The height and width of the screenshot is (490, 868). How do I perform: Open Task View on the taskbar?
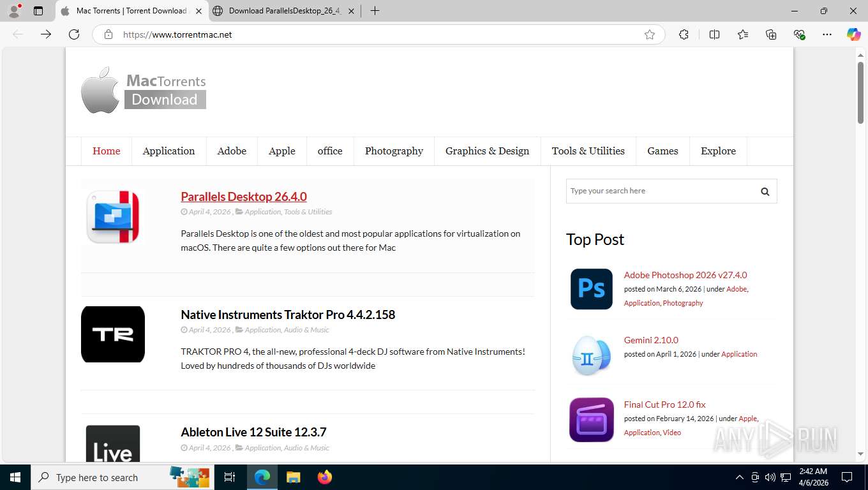[230, 477]
